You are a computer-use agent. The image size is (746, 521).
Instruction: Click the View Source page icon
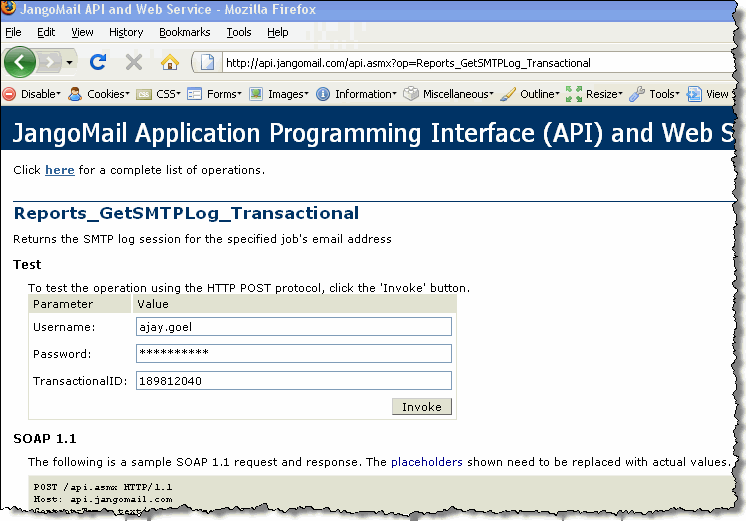coord(694,94)
